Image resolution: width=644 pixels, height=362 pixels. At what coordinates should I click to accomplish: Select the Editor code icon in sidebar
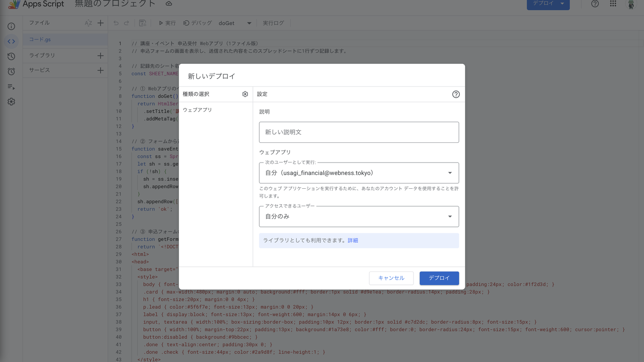click(11, 42)
